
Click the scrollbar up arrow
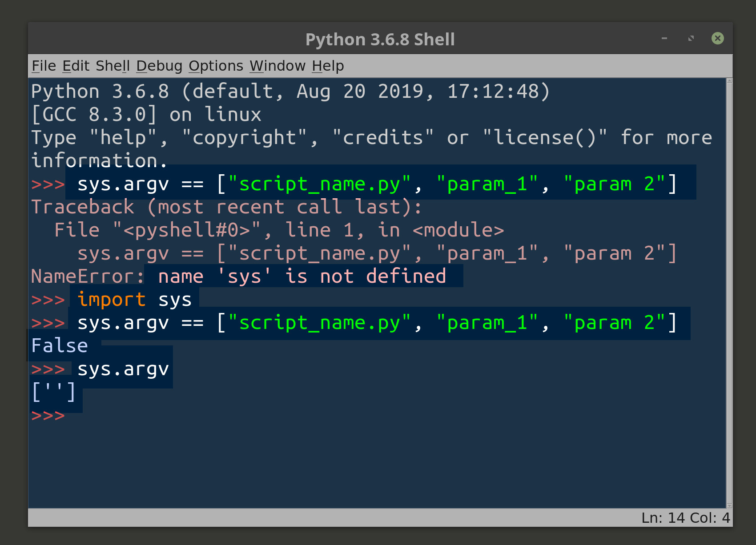click(x=728, y=81)
